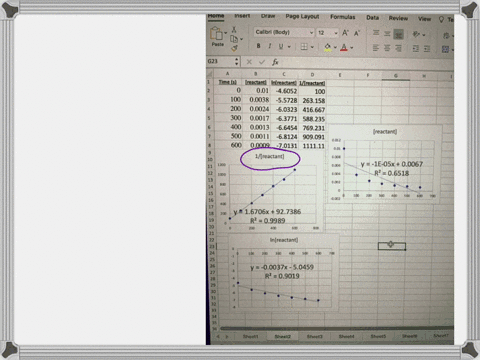Screen dimensions: 480x360
Task: Apply the yellow fill color
Action: [x=328, y=47]
